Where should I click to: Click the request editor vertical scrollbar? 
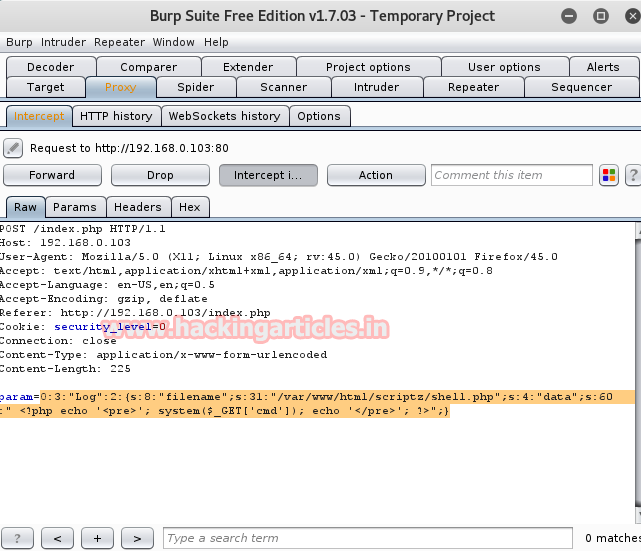638,372
